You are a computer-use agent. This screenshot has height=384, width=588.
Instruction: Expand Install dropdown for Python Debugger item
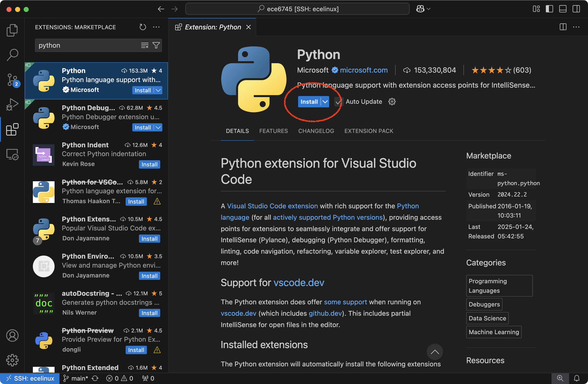pos(158,128)
